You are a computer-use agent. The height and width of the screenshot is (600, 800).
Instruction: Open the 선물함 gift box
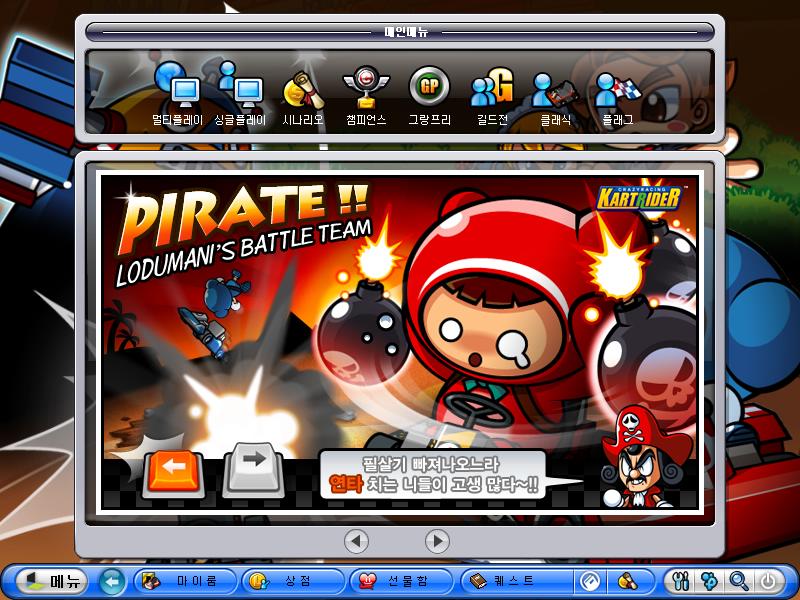click(x=402, y=581)
